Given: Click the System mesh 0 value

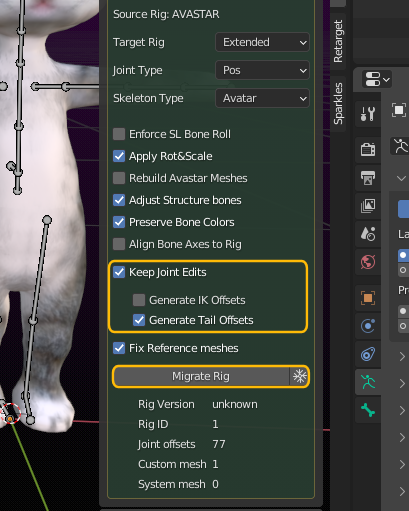Looking at the screenshot, I should tap(215, 484).
